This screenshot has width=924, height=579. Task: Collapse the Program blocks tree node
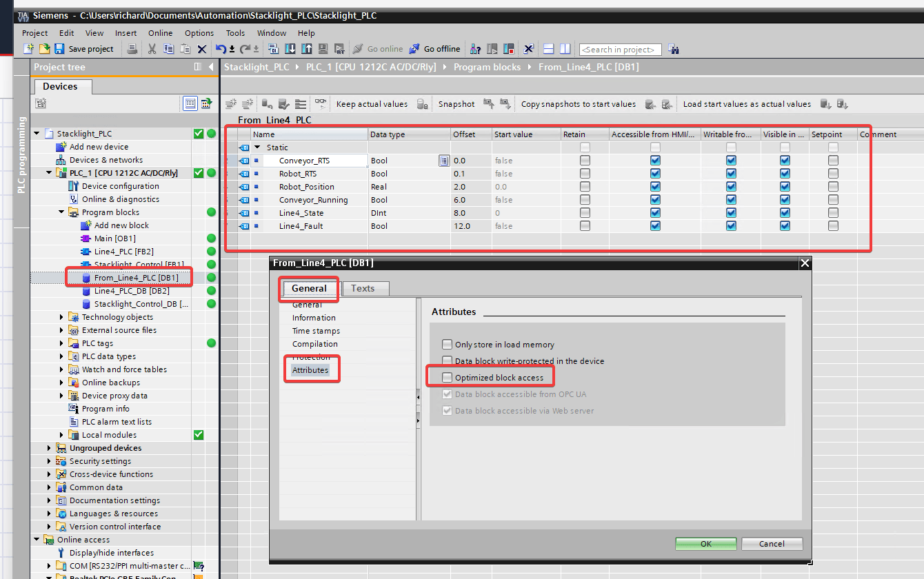tap(61, 212)
